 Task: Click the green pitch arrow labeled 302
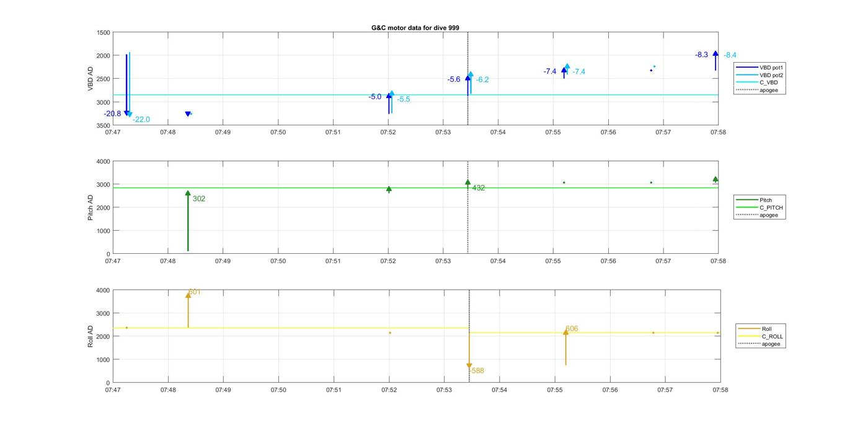click(x=188, y=221)
